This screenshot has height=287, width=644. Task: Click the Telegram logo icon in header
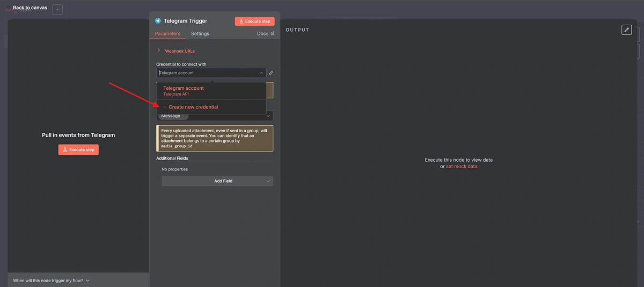[x=158, y=21]
